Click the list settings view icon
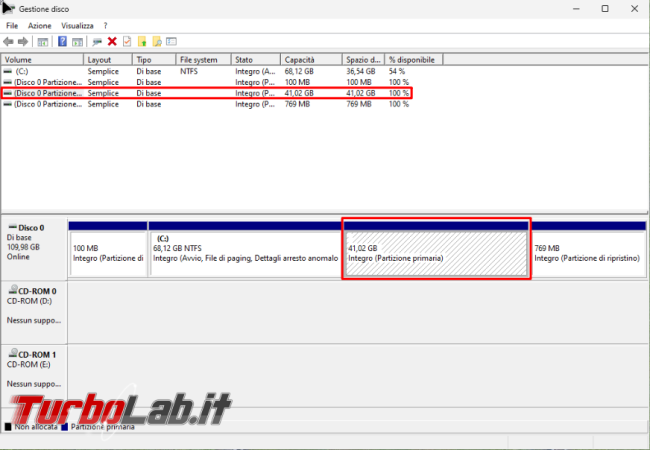Screen dimensions: 650x450 click(171, 41)
